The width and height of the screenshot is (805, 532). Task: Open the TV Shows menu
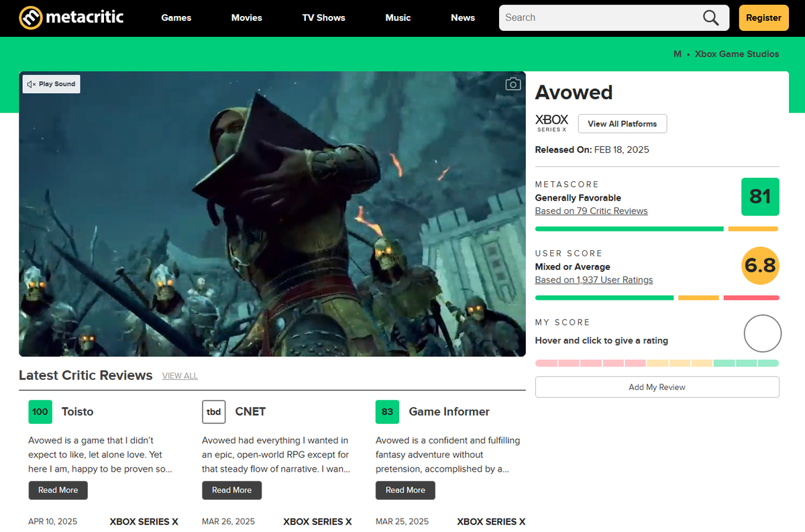point(324,18)
